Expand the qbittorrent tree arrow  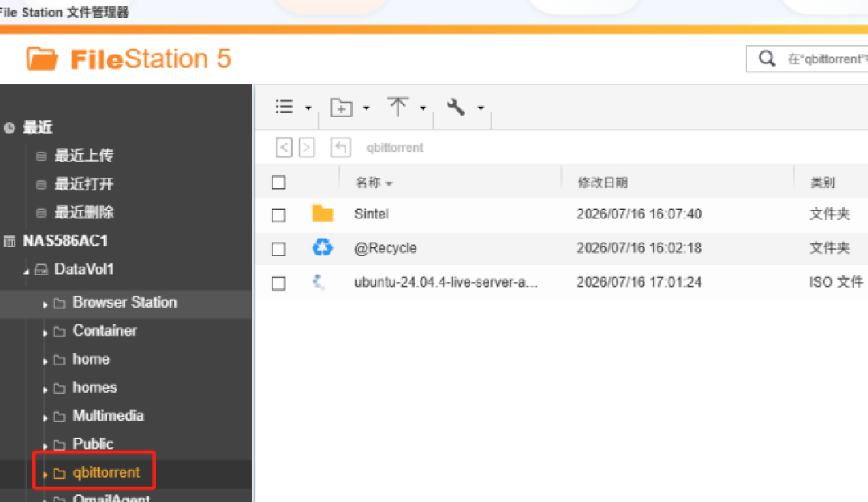[x=45, y=475]
